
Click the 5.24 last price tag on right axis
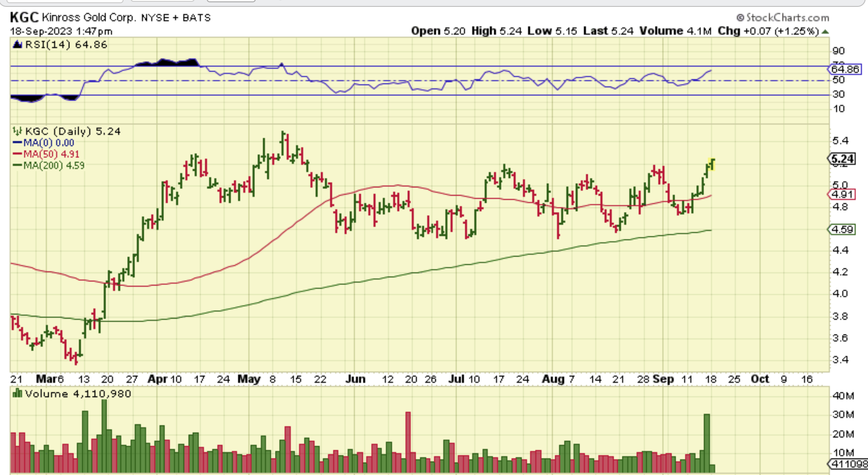(842, 159)
